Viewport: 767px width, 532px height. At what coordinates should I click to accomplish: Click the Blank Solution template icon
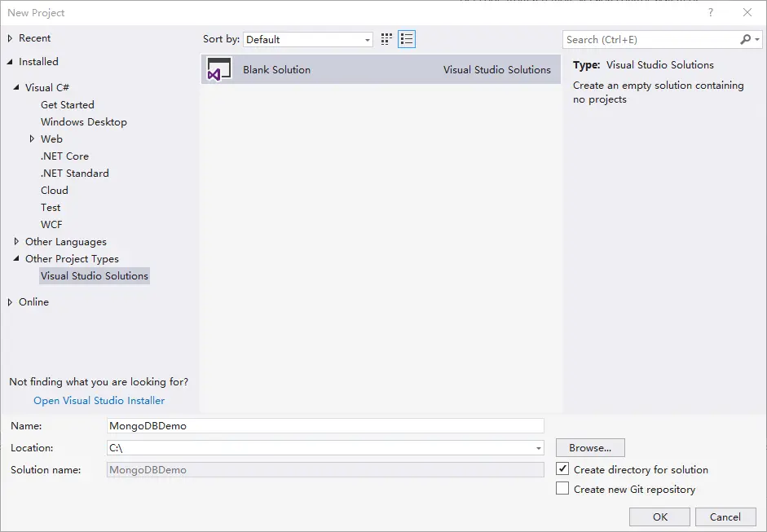[218, 69]
